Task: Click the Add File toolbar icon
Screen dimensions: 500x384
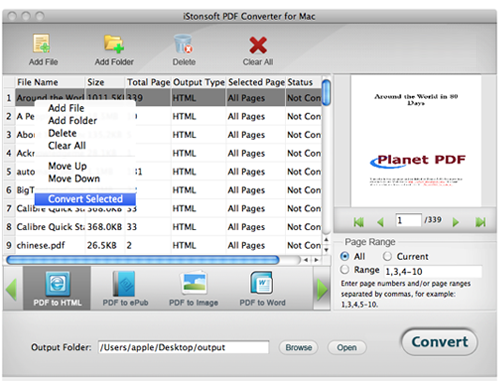Action: (42, 44)
